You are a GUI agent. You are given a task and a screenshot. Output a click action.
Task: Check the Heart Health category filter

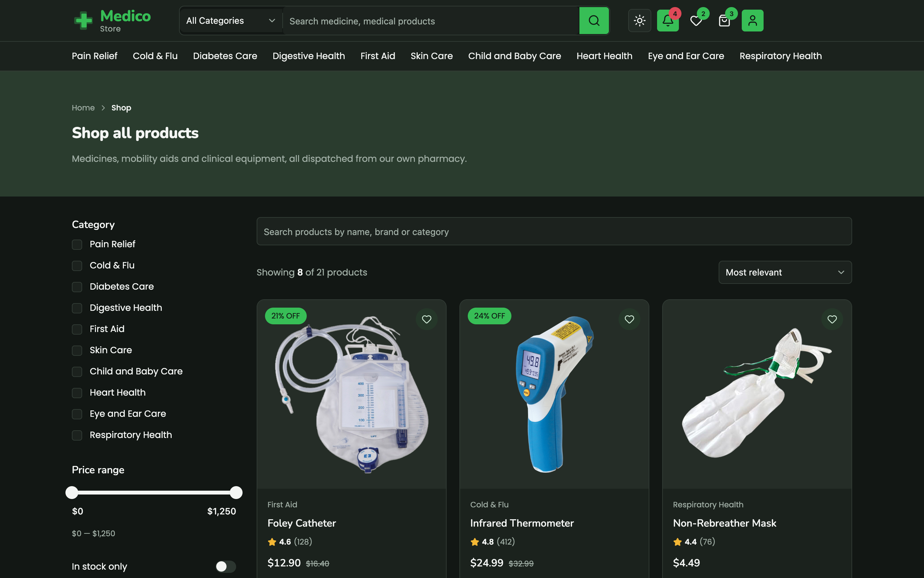[77, 393]
